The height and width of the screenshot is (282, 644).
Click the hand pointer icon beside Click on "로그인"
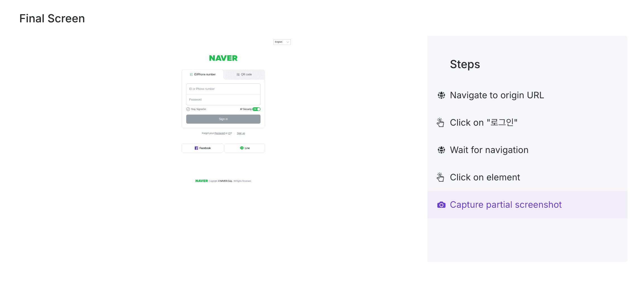pyautogui.click(x=441, y=123)
